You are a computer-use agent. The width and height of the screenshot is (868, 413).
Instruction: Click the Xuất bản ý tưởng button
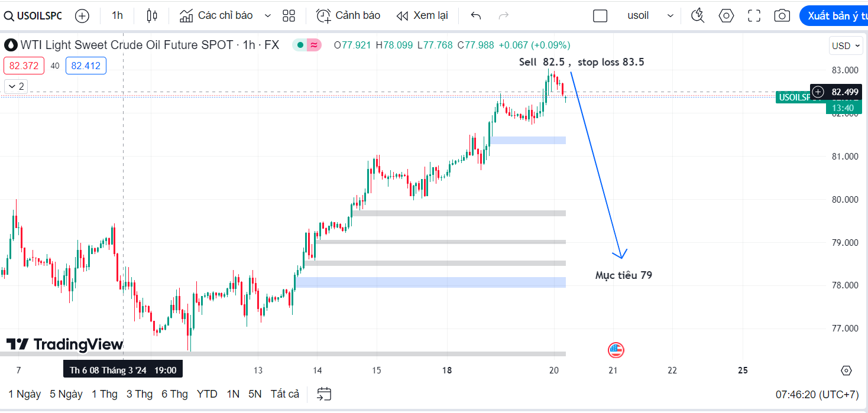[834, 16]
